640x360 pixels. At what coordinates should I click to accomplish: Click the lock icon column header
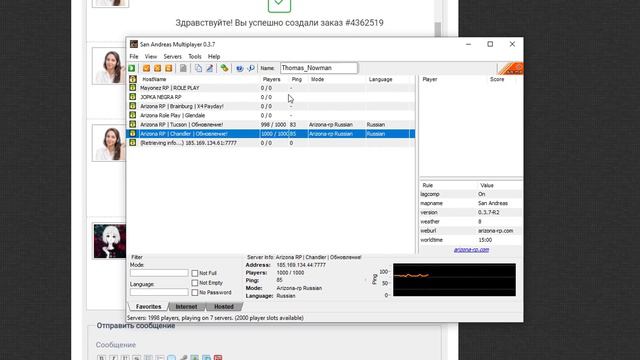coord(133,79)
